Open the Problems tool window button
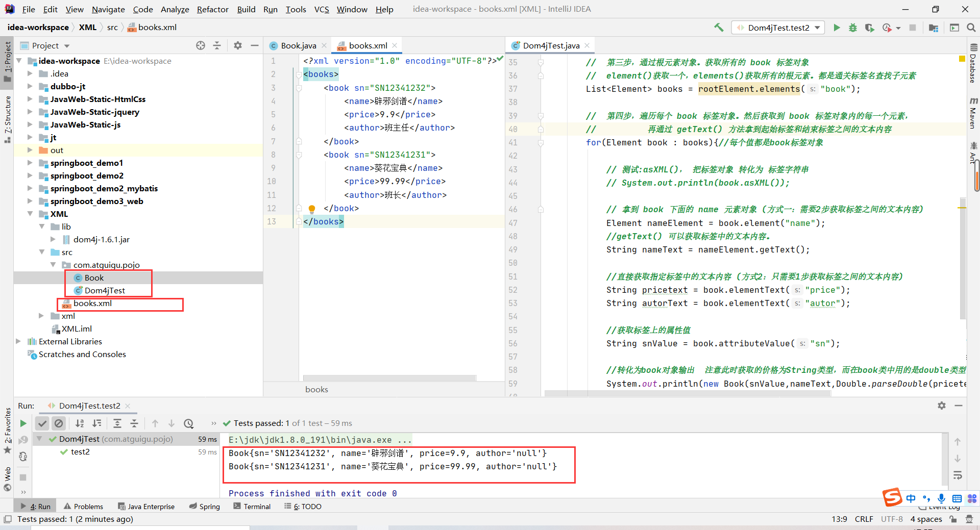980x530 pixels. coord(83,507)
